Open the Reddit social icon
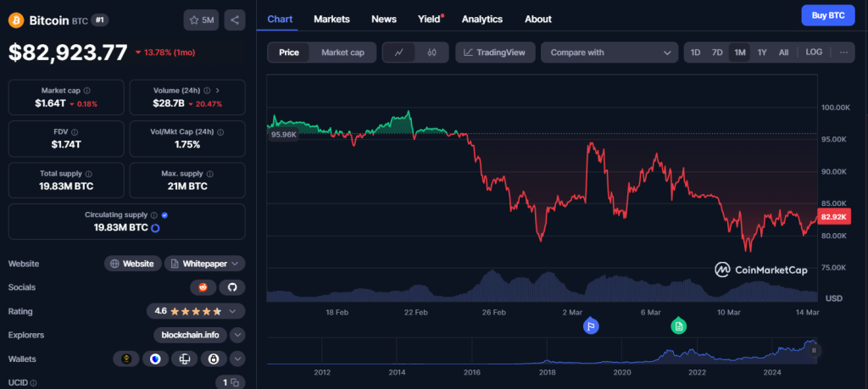Viewport: 868px width, 389px height. pyautogui.click(x=203, y=287)
